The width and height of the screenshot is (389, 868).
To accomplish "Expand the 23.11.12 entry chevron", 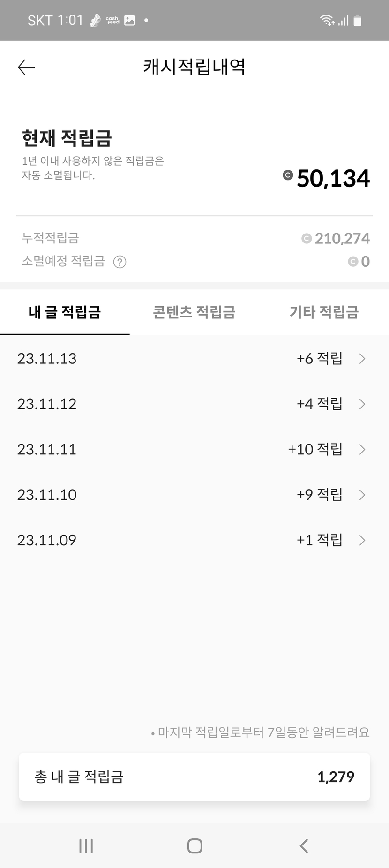I will tap(362, 404).
